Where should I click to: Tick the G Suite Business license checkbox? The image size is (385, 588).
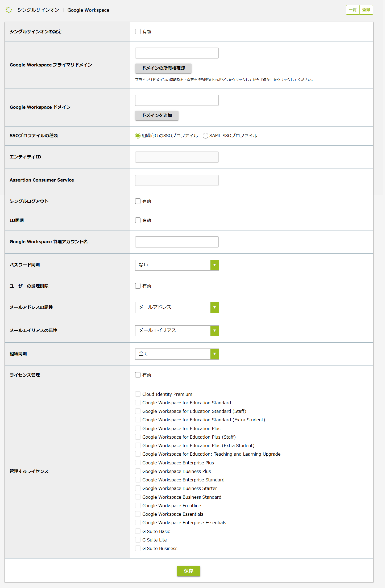click(x=138, y=548)
